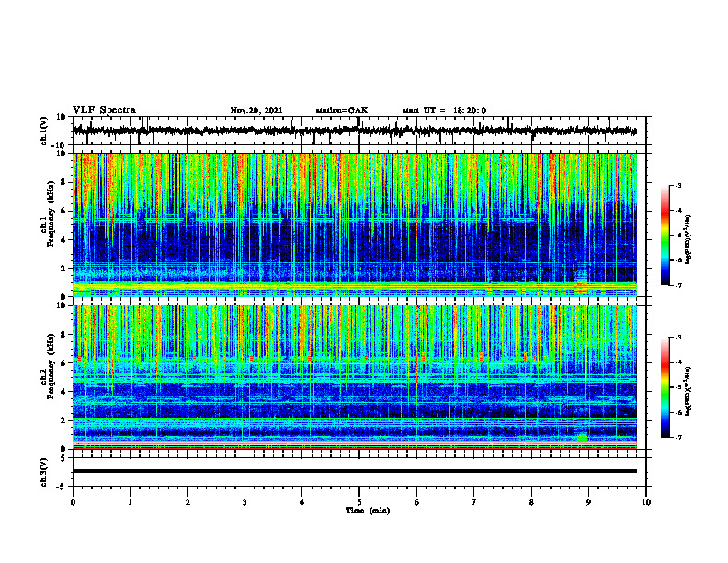728x563 pixels.
Task: Click the '-3' tick on ch.2 color bar
Action: pyautogui.click(x=677, y=338)
